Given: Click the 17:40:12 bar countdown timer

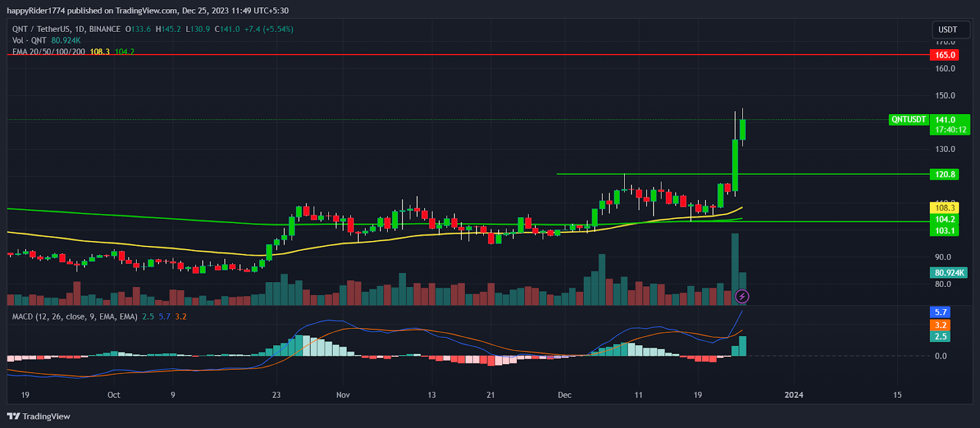Looking at the screenshot, I should coord(950,130).
